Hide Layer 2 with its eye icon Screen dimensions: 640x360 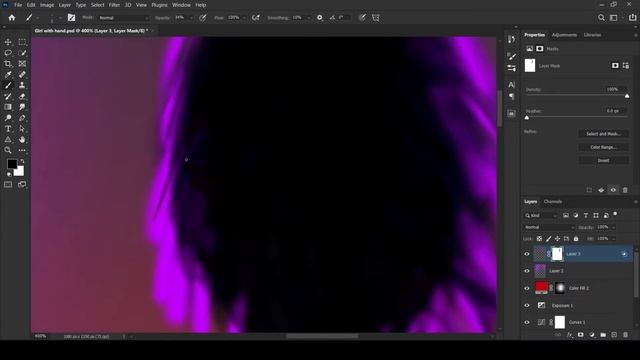(527, 271)
